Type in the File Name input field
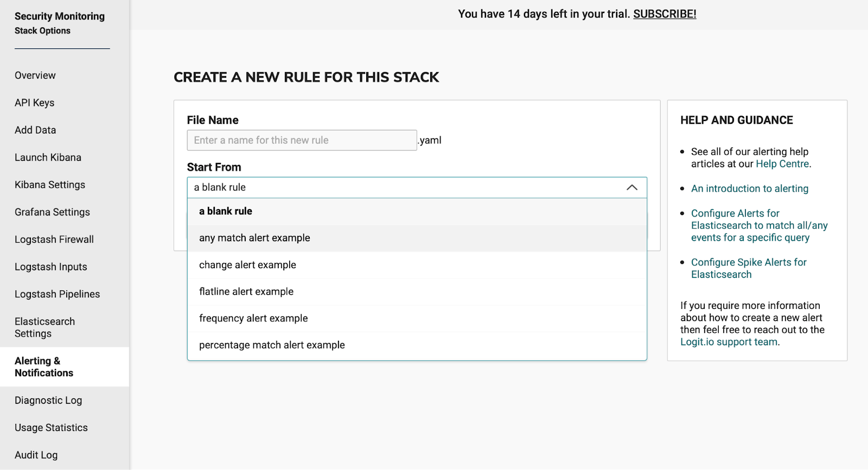This screenshot has width=868, height=470. click(x=302, y=140)
